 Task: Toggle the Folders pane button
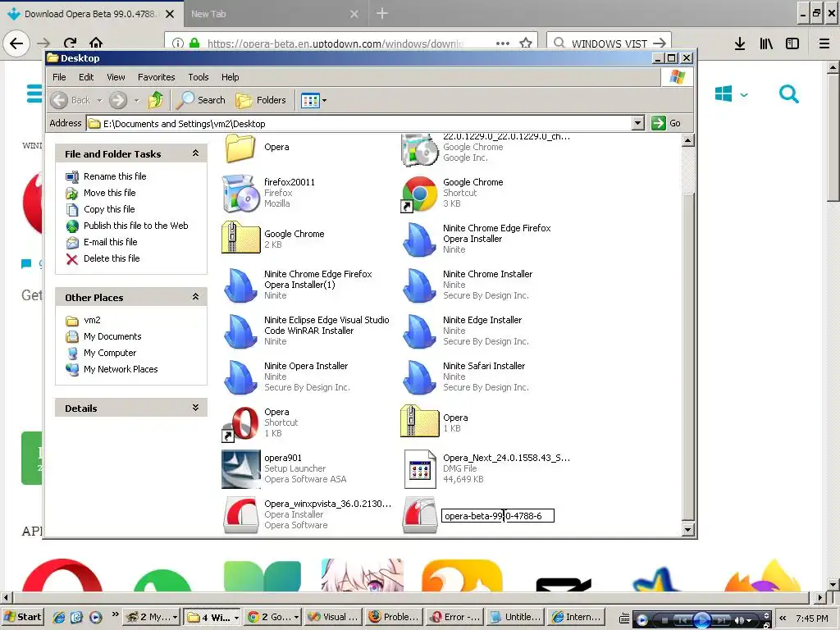point(261,100)
